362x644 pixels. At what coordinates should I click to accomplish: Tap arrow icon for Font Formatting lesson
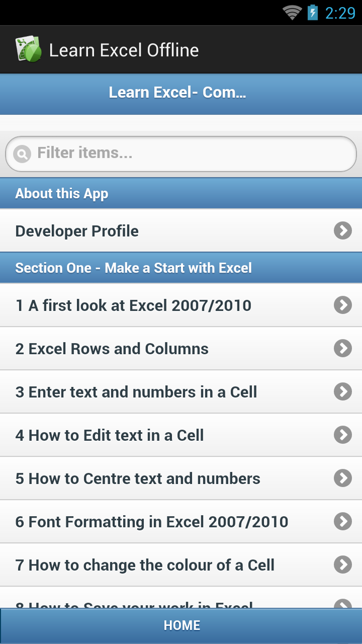click(343, 521)
